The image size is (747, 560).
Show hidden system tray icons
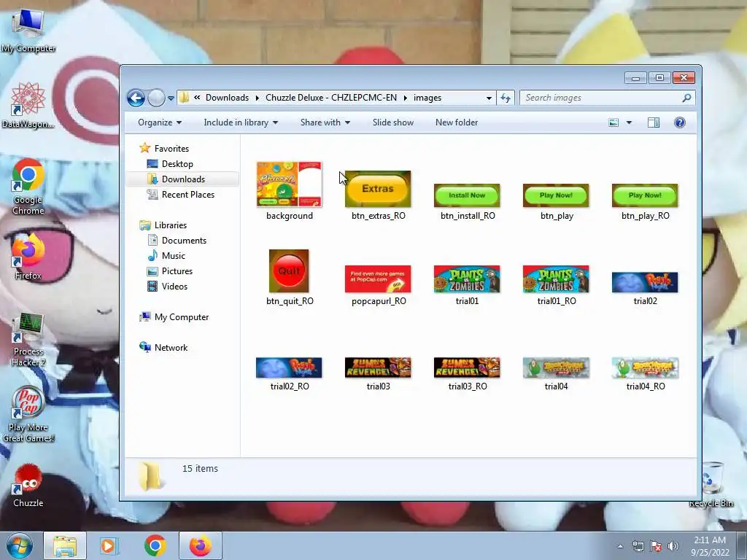620,546
